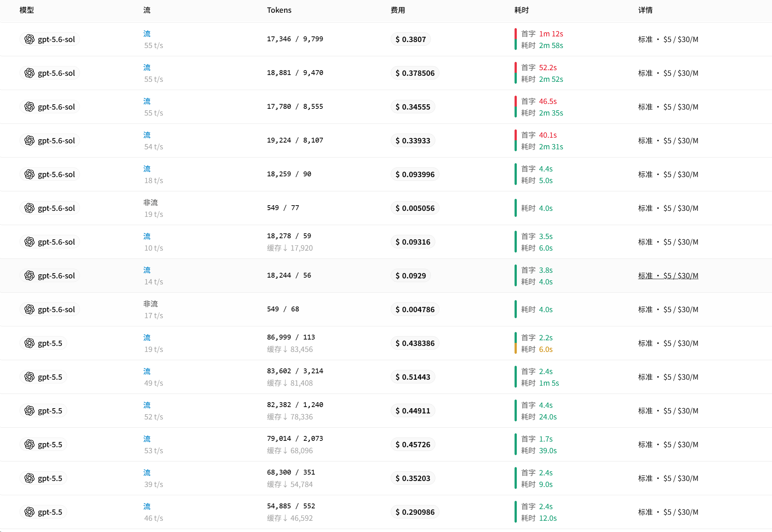Click the blue 流 label in the $0.34555 row
This screenshot has width=772, height=532.
147,101
